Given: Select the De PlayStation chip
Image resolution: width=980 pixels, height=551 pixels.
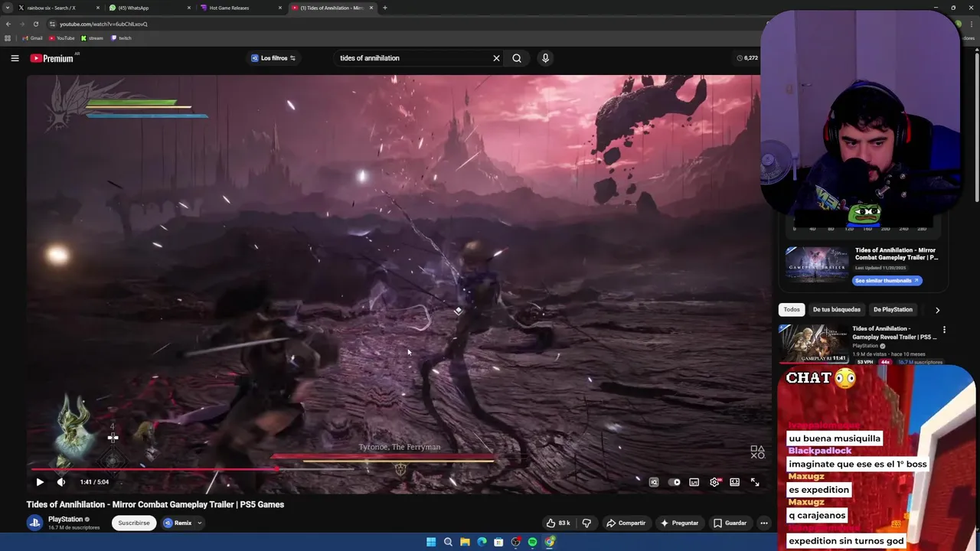Looking at the screenshot, I should pos(893,309).
